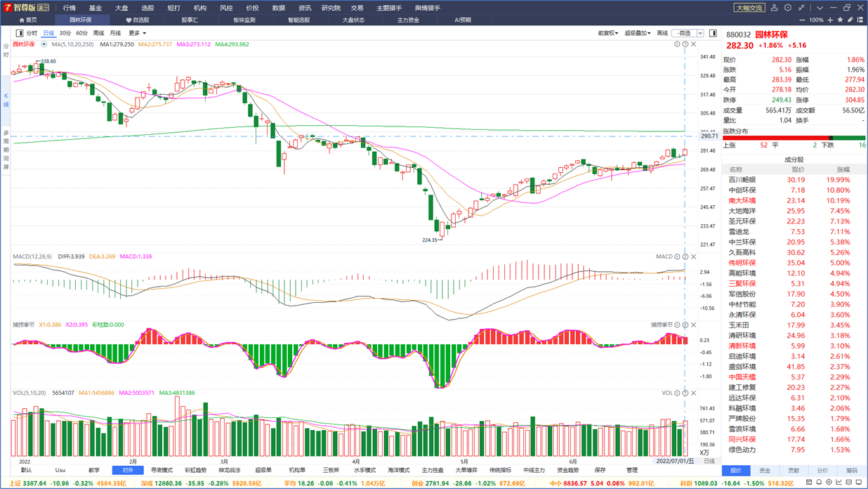
Task: Open the MACD panel help question icon
Action: coord(685,256)
